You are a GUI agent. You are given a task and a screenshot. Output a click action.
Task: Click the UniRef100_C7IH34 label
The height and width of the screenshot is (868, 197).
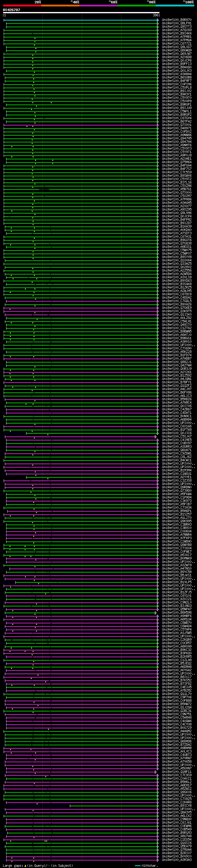click(176, 507)
